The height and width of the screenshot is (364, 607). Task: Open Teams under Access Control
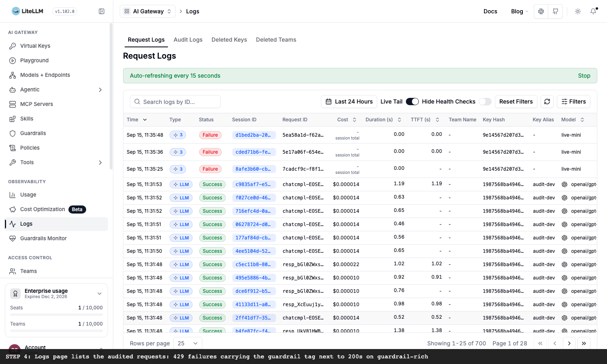pos(56,271)
